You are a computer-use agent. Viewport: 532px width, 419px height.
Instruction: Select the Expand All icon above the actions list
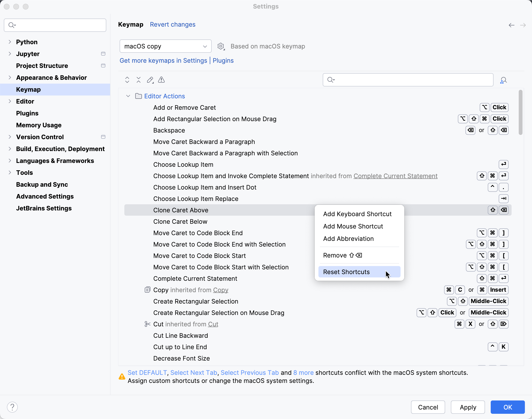[127, 80]
